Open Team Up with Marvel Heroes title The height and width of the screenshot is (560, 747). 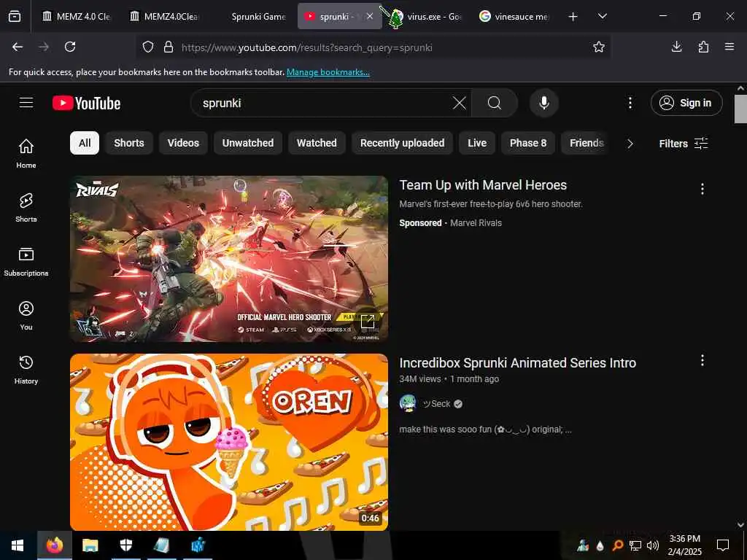(483, 184)
